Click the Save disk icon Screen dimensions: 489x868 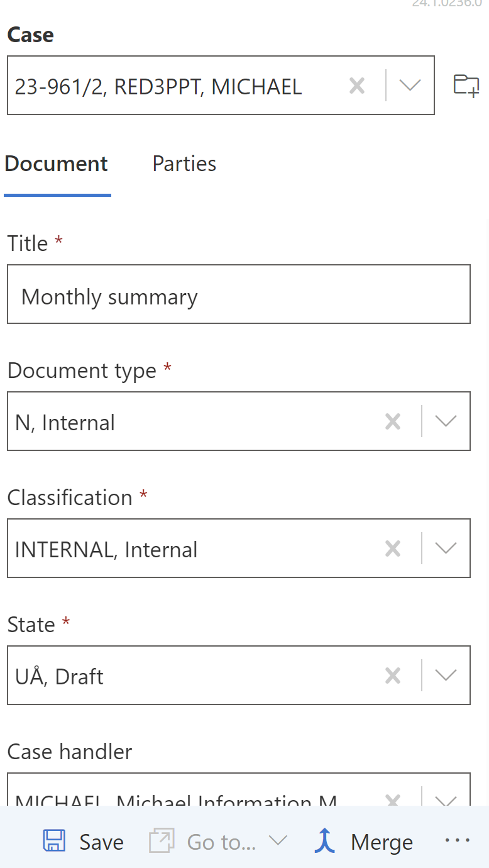[55, 842]
